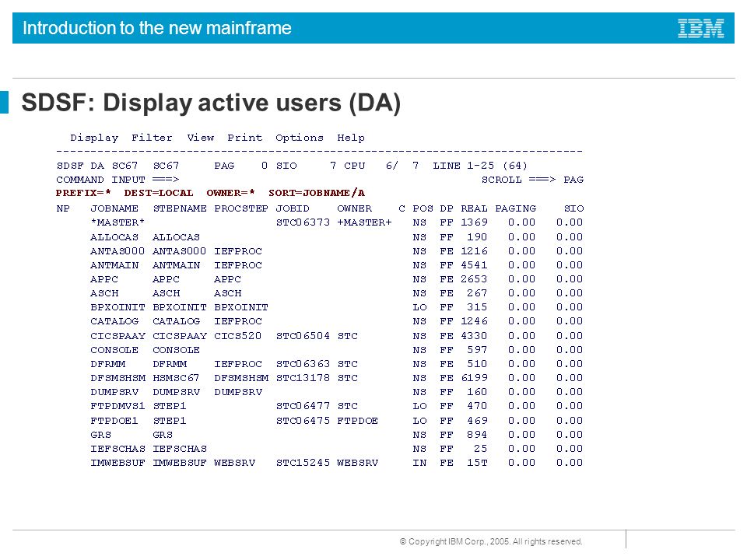
Task: Click job ID STC06504
Action: (303, 336)
